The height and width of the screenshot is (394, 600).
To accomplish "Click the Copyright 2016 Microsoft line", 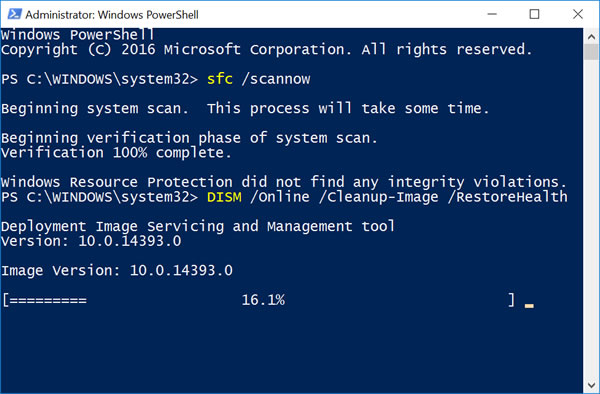I will [x=266, y=50].
